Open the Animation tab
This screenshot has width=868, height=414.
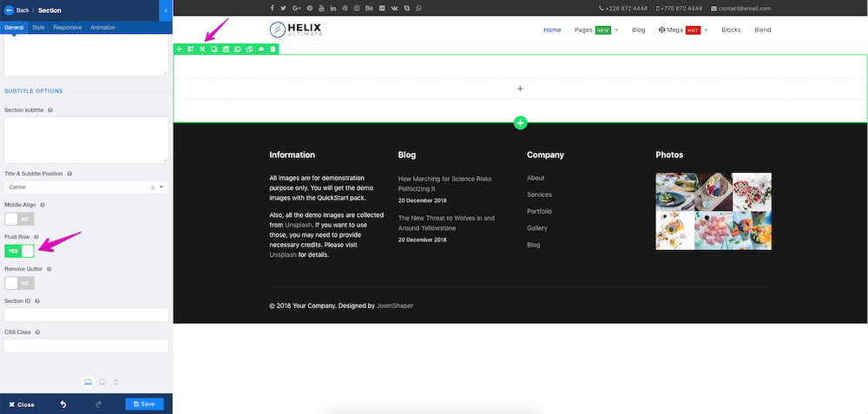(x=102, y=28)
